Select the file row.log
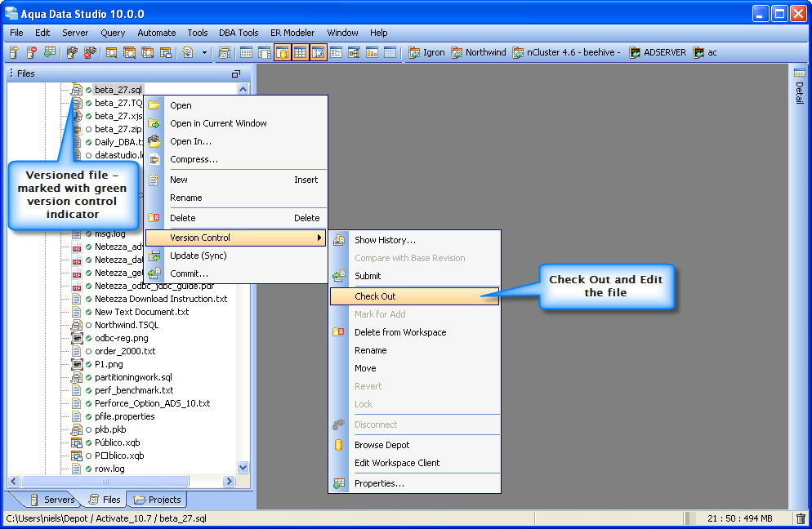 click(x=109, y=469)
